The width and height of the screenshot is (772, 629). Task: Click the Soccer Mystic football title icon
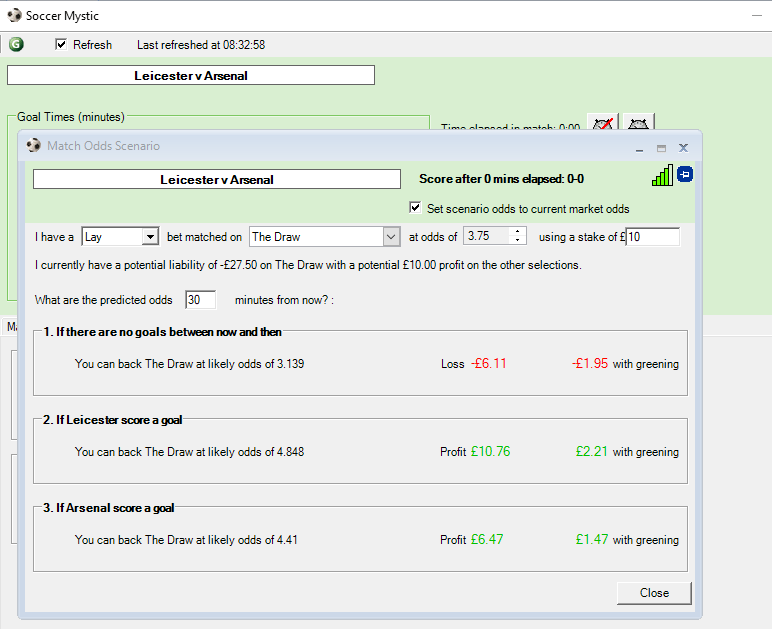[x=14, y=15]
